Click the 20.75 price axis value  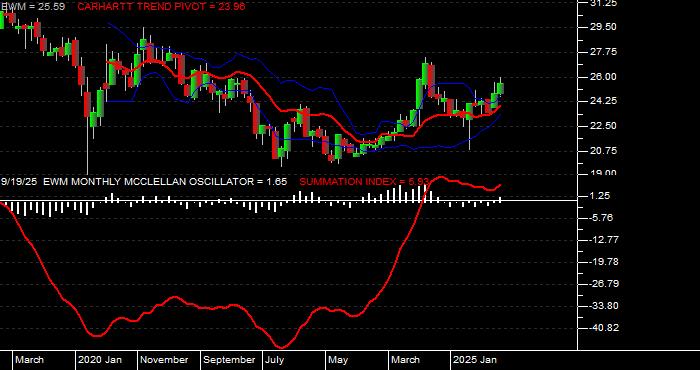(x=604, y=151)
